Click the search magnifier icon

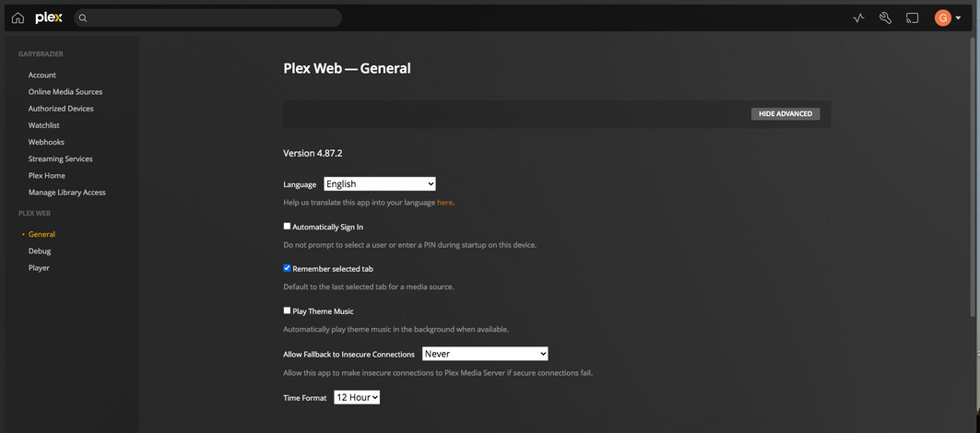click(83, 18)
